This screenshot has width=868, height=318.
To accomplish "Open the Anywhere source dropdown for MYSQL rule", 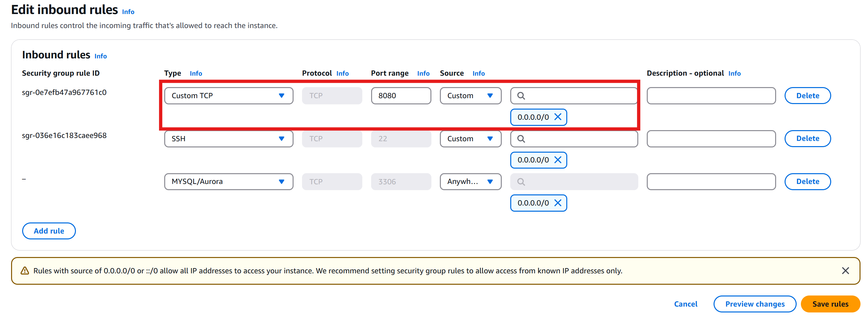I will [470, 182].
